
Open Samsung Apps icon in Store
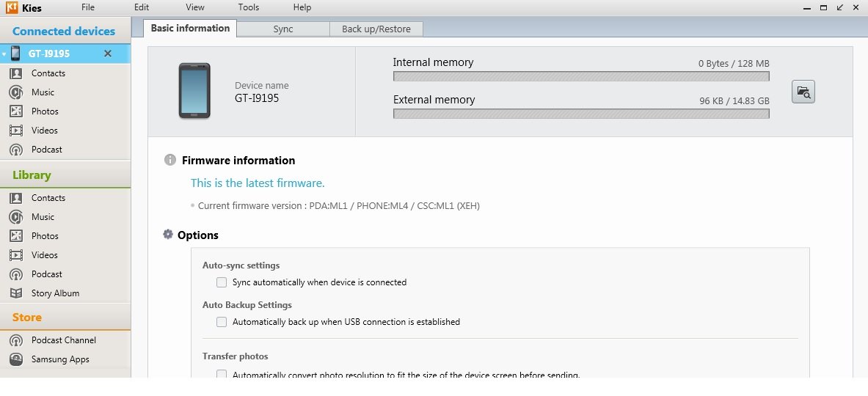(x=16, y=359)
